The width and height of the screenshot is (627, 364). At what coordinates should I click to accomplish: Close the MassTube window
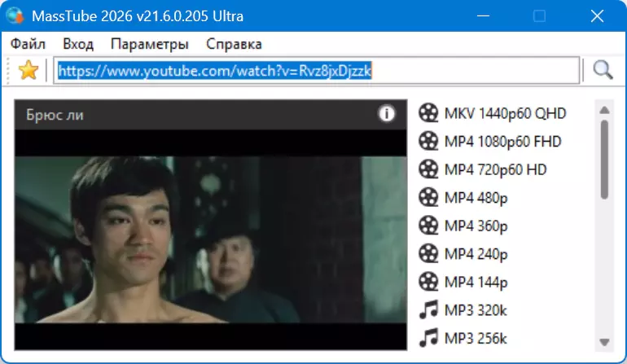[x=598, y=16]
